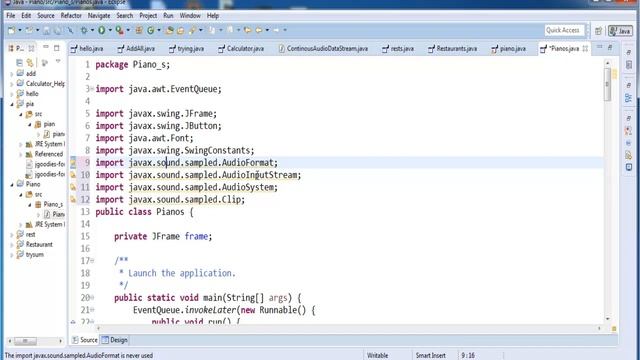Click the Forward navigation arrow icon
The image size is (640, 360).
click(x=276, y=30)
